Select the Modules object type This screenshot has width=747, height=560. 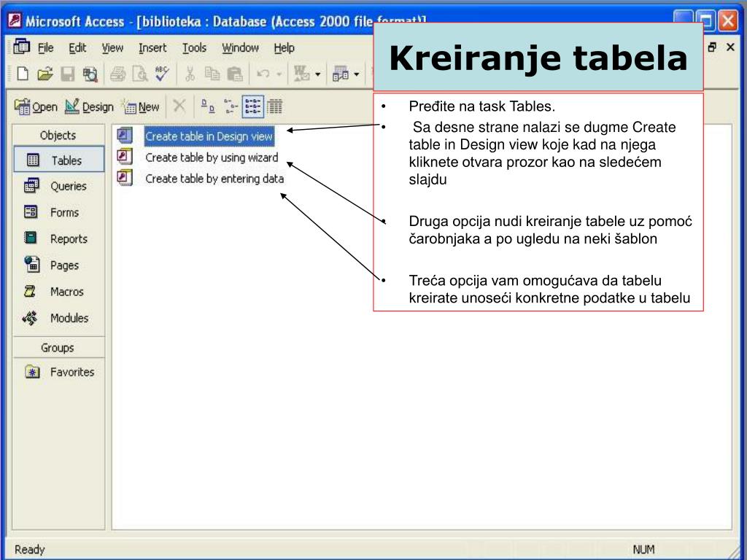coord(55,317)
